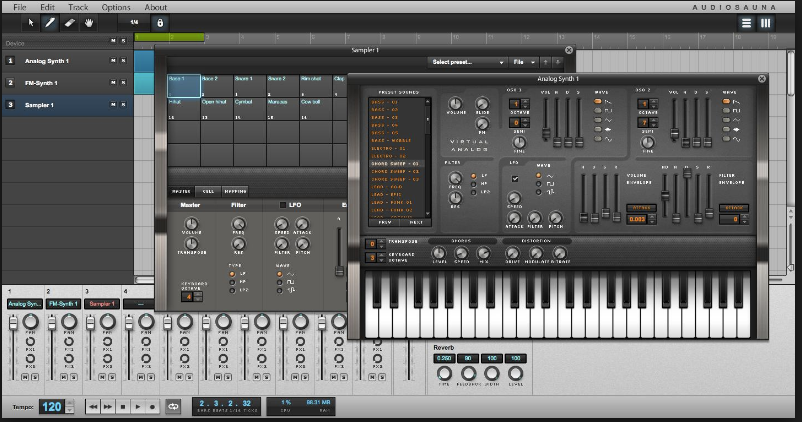Solo mixer channel 2
Viewport: 802px width, 422px height.
[x=74, y=377]
